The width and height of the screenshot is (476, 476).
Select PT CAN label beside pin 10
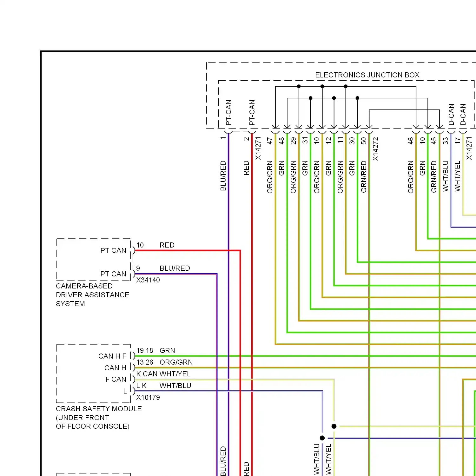[113, 250]
